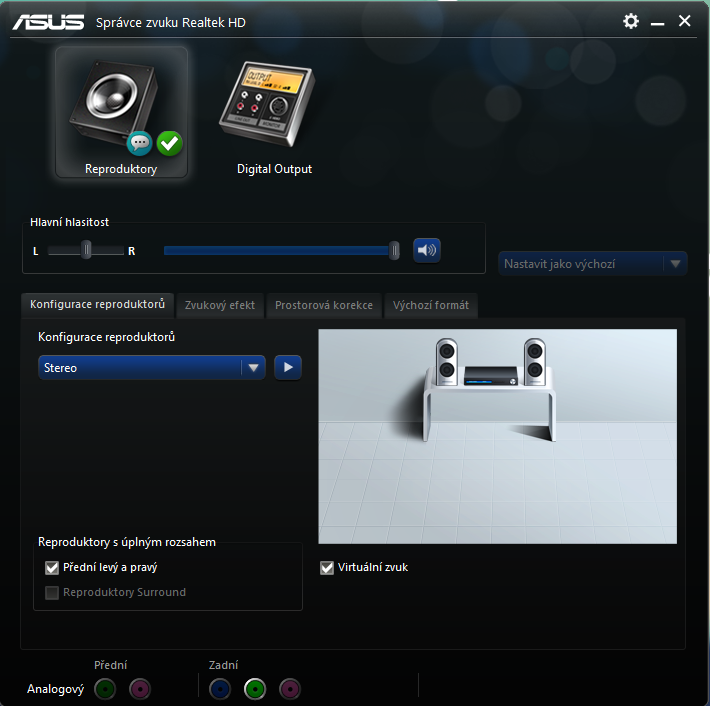Select the Reproduktory speaker device
This screenshot has width=710, height=706.
click(x=121, y=112)
